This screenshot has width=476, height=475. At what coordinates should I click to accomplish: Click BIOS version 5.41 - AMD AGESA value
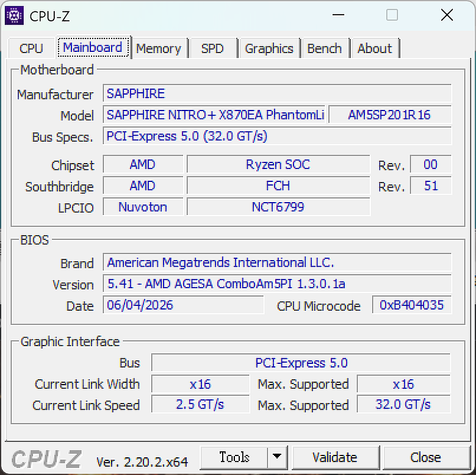[277, 284]
